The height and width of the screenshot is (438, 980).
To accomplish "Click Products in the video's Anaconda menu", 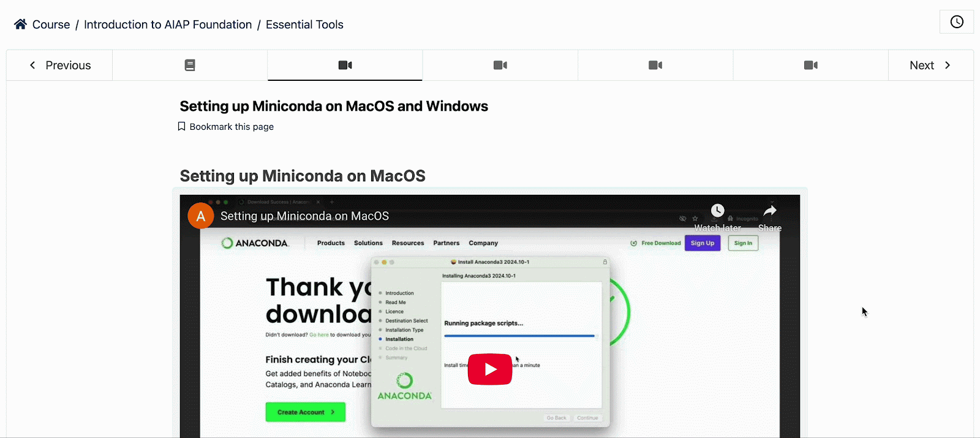I will 331,243.
